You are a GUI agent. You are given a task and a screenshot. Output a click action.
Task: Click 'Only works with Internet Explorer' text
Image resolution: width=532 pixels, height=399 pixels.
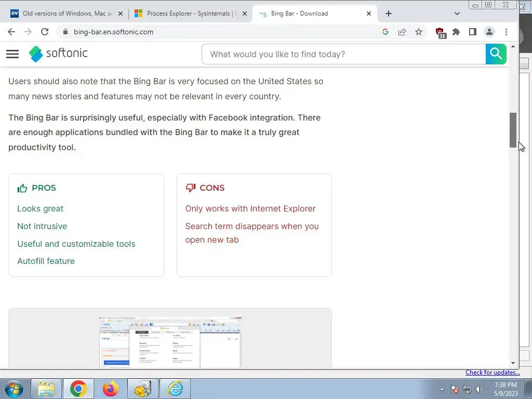(250, 209)
